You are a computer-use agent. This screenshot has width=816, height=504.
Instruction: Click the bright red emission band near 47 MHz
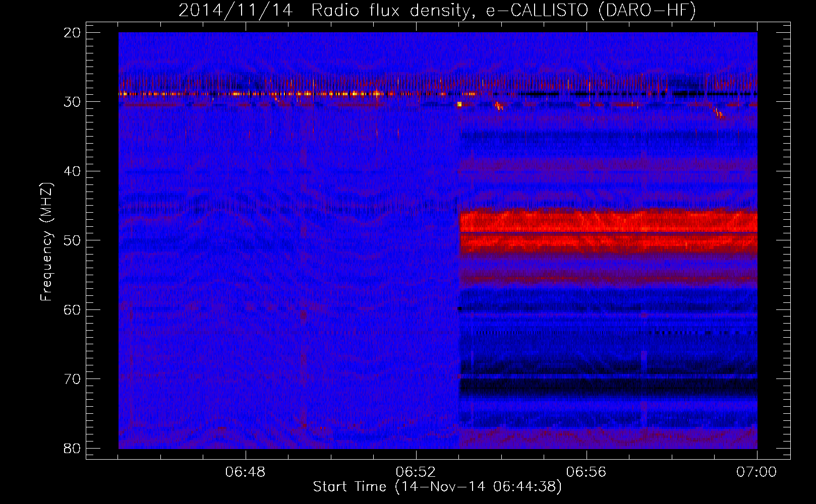pyautogui.click(x=608, y=221)
